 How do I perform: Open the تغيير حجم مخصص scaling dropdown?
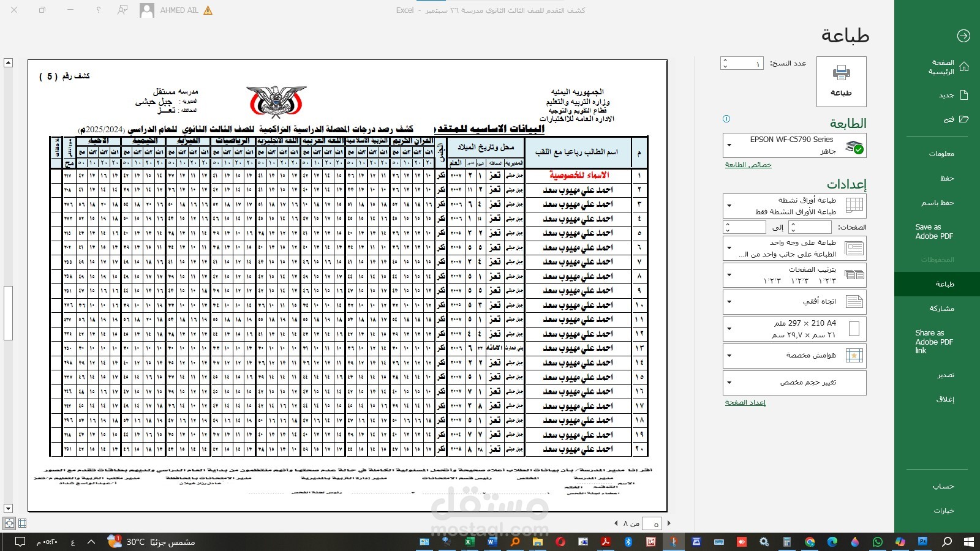pyautogui.click(x=794, y=383)
